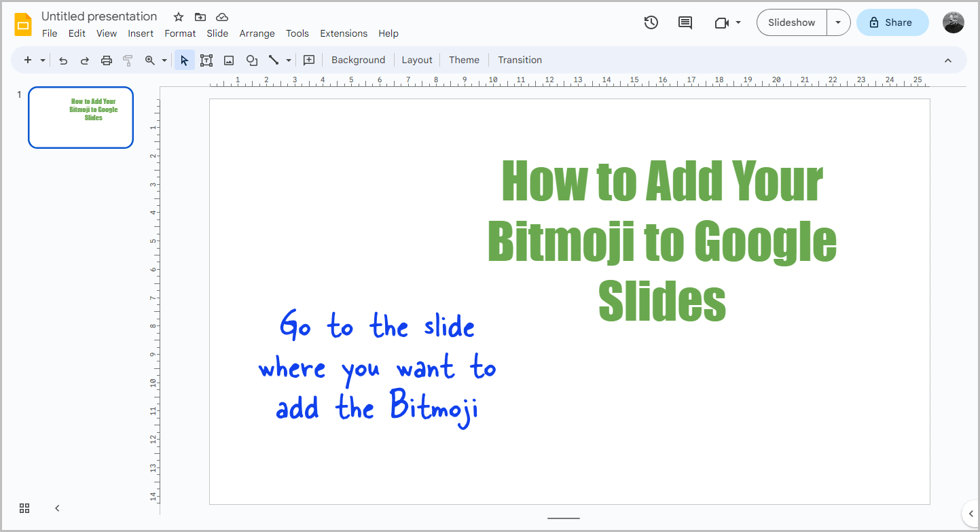Viewport: 980px width, 532px height.
Task: Select the Shape tool
Action: (x=251, y=60)
